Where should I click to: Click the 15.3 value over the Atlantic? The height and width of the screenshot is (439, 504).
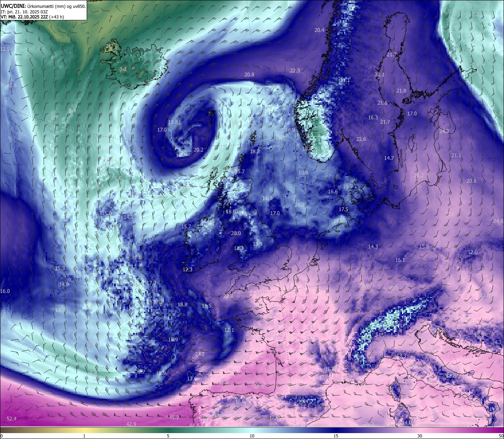(60, 269)
